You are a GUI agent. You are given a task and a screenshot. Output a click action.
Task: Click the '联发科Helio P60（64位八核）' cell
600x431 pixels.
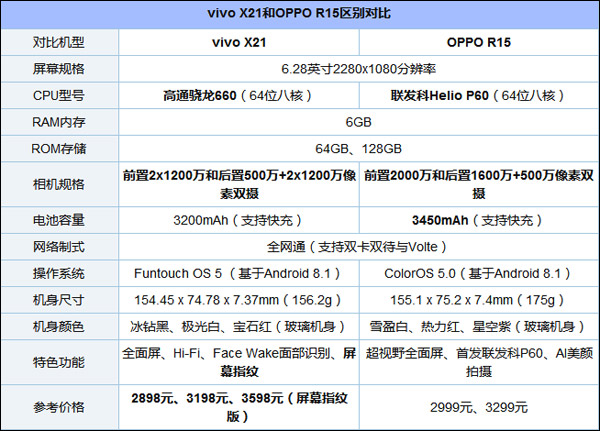click(x=479, y=95)
